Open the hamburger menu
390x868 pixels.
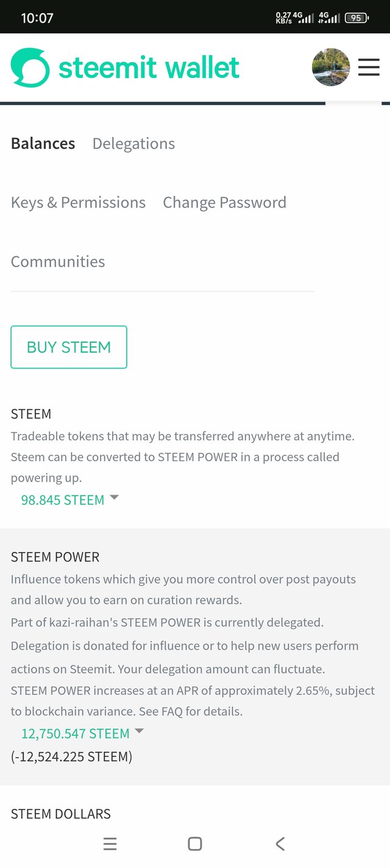[x=369, y=67]
